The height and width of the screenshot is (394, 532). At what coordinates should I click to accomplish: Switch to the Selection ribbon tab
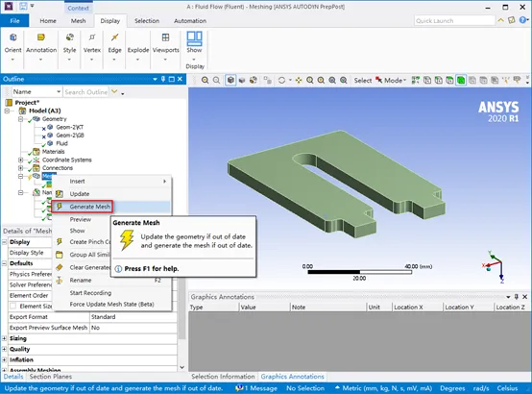[x=147, y=21]
